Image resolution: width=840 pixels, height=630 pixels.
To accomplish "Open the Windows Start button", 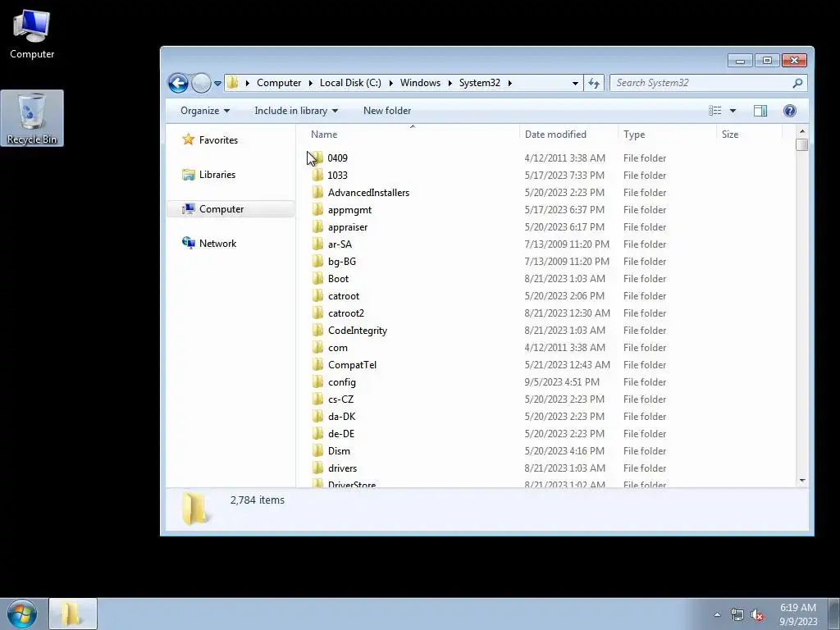I will click(x=22, y=614).
